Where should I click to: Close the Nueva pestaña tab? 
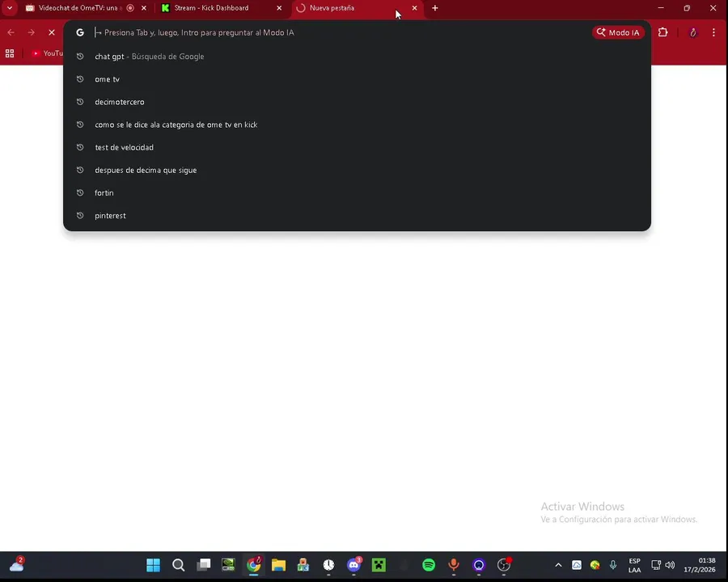(x=415, y=8)
